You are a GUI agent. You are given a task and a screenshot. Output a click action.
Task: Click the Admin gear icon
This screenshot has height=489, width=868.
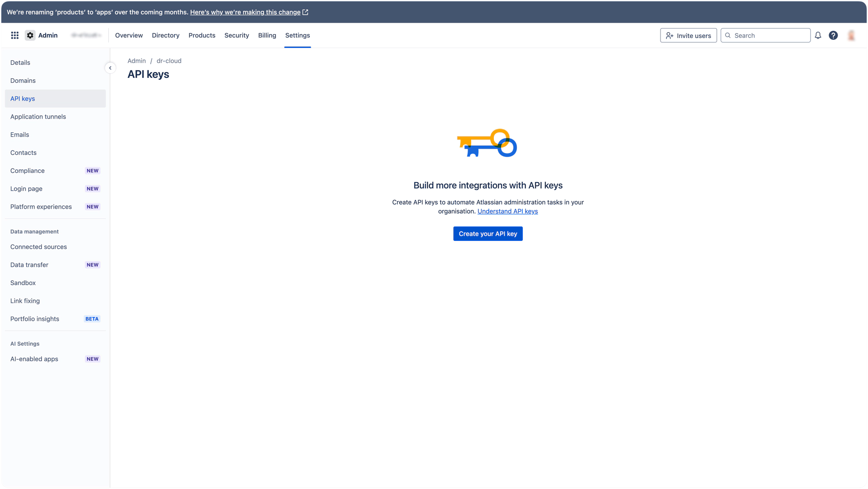pos(30,35)
